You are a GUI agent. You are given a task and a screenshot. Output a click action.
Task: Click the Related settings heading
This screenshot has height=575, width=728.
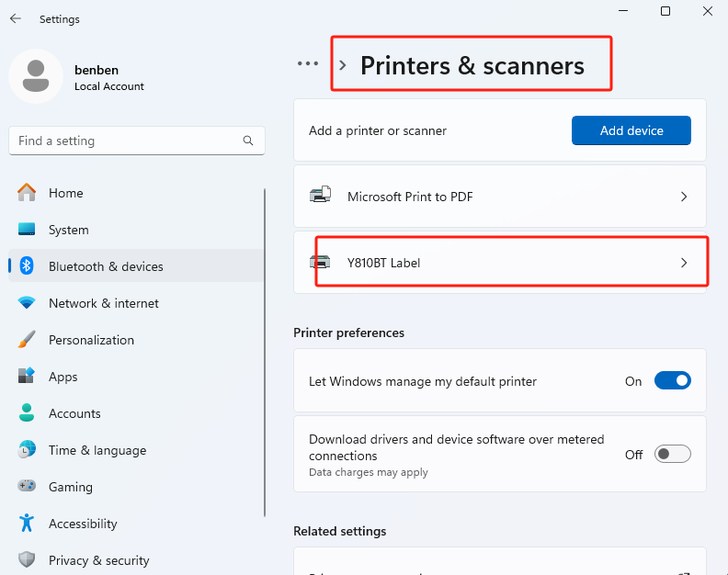pos(340,531)
